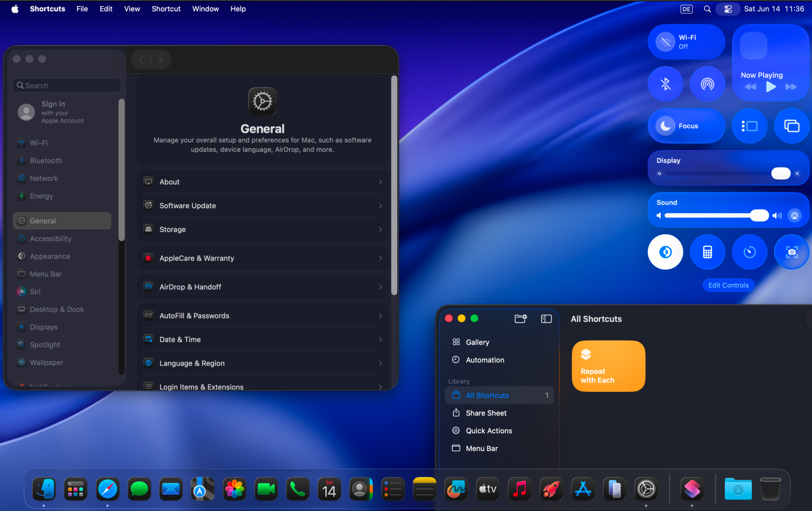The height and width of the screenshot is (511, 812).
Task: Open the Software Update row
Action: (262, 206)
